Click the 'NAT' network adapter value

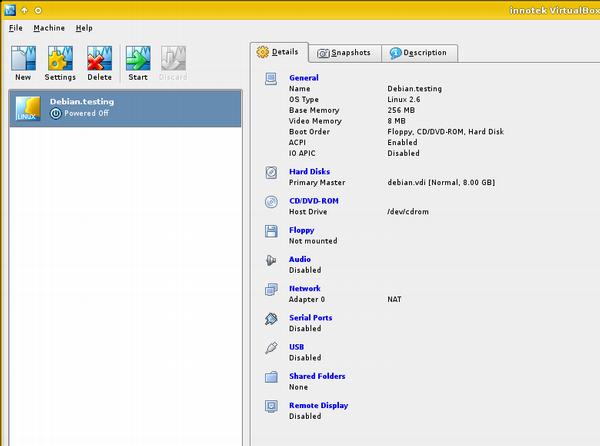pos(395,299)
